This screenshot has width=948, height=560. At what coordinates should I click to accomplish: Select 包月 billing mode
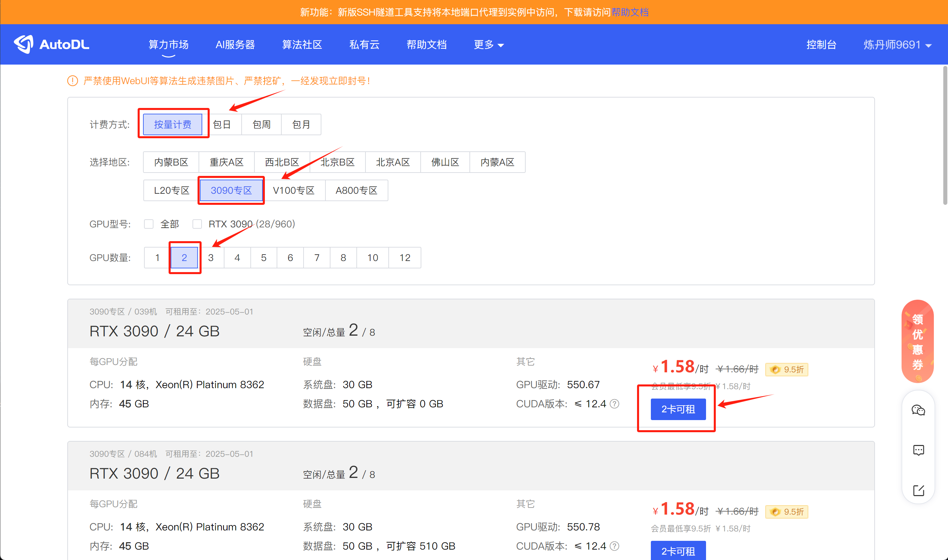[301, 124]
